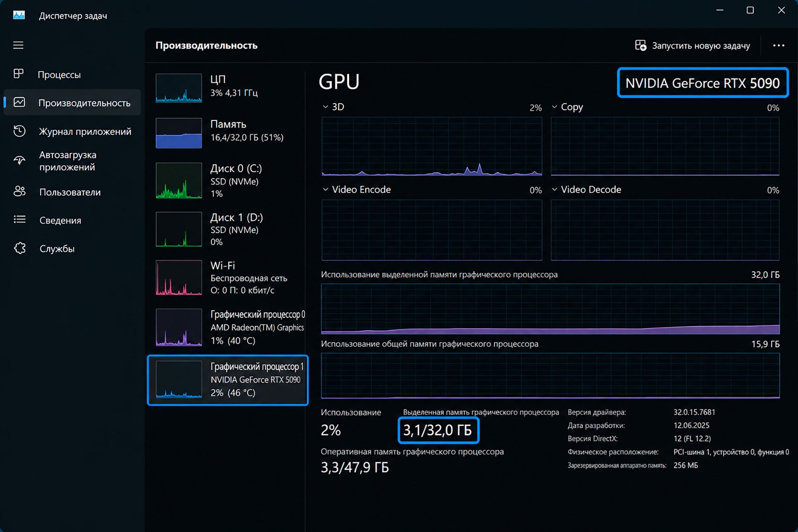Click the 3,1/32,0 ГБ dedicated memory value
Viewport: 798px width, 532px height.
[438, 430]
